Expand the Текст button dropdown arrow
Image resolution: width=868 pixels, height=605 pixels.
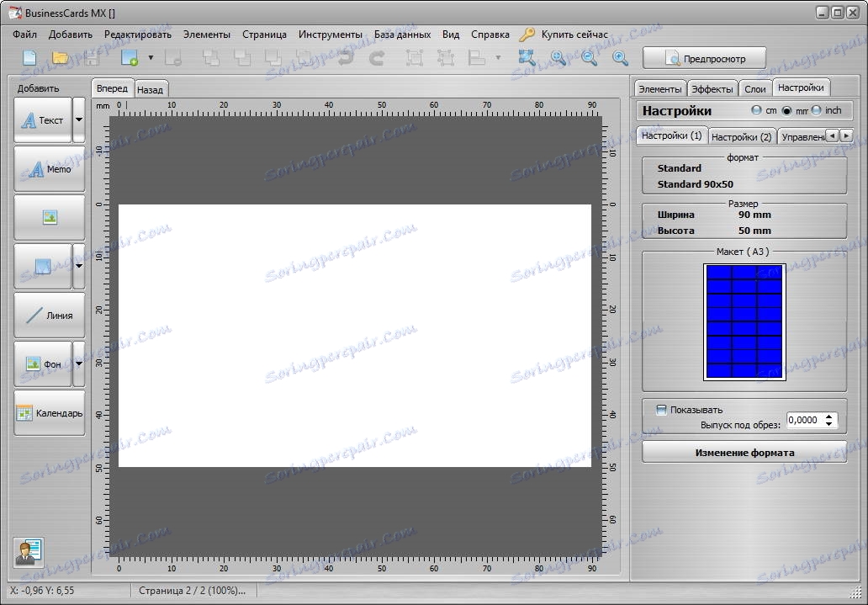79,120
